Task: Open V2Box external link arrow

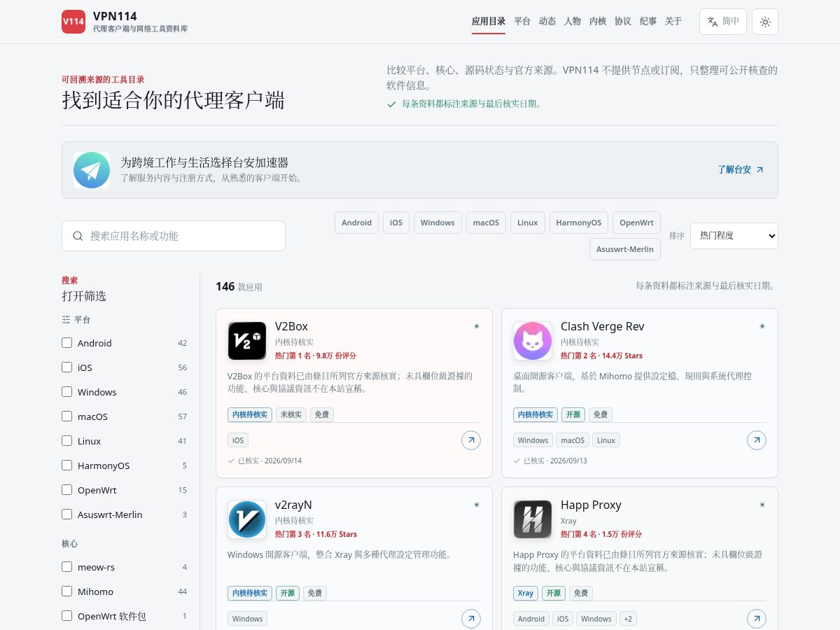Action: point(471,440)
